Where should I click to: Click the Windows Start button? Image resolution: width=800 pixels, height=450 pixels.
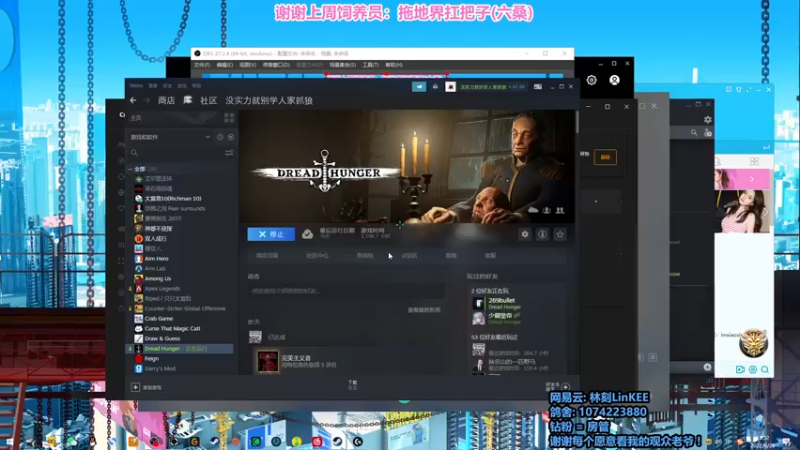click(9, 441)
